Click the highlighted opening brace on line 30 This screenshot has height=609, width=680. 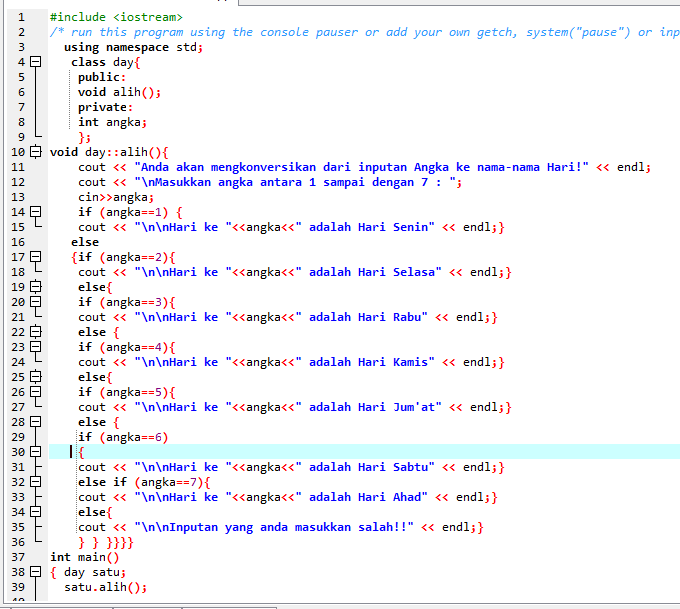coord(81,452)
